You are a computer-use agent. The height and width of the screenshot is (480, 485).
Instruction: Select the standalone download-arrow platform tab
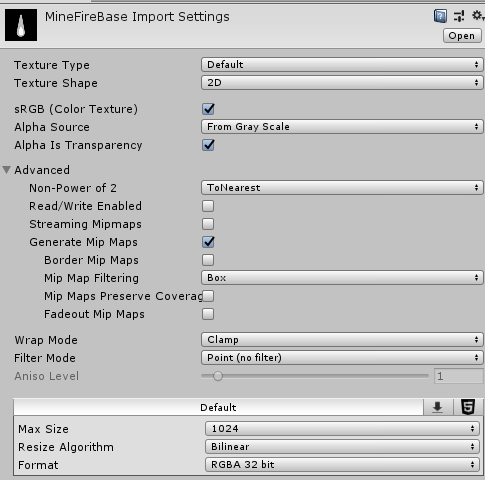coord(438,407)
